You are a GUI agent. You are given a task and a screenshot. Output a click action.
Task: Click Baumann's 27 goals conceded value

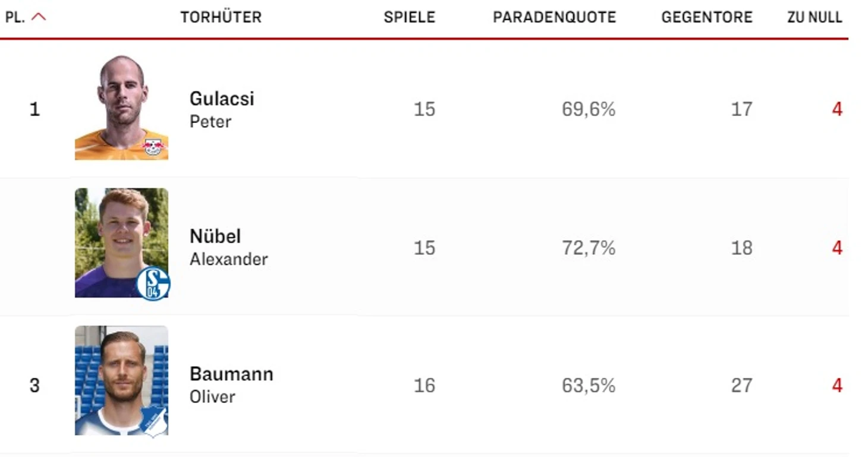click(741, 386)
